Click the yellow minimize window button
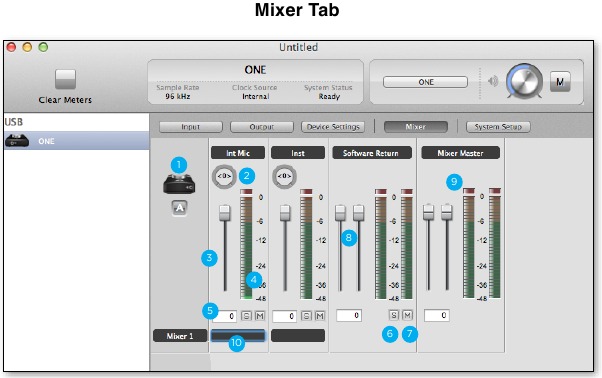The height and width of the screenshot is (378, 602). (27, 47)
